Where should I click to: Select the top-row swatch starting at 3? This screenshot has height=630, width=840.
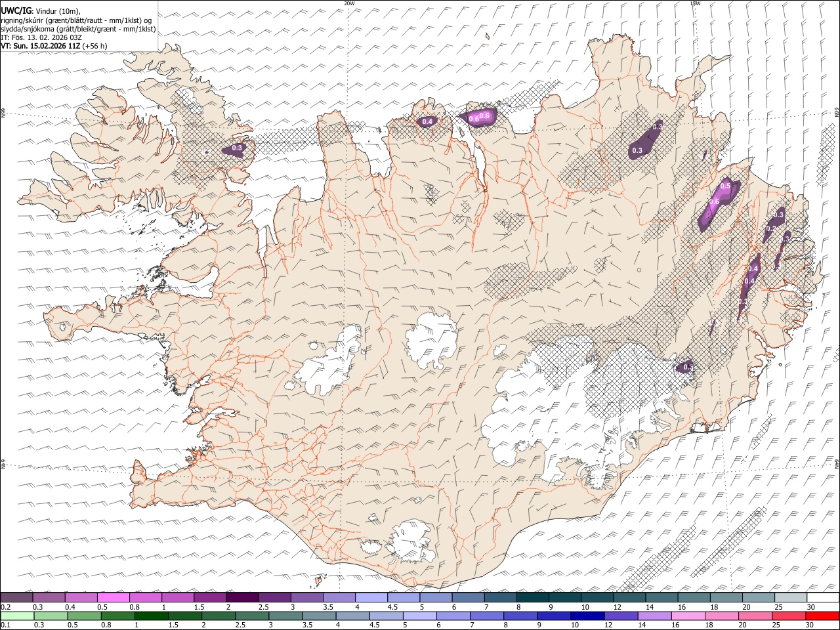pyautogui.click(x=307, y=597)
